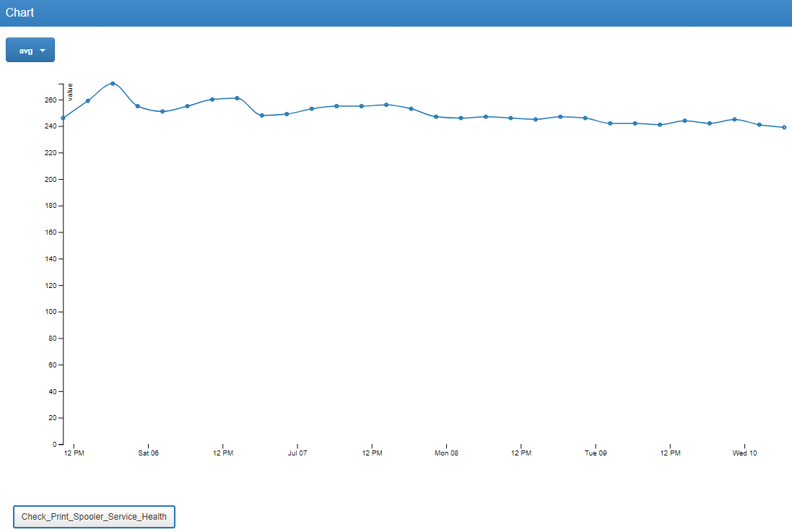Open the avg aggregation dropdown
792x532 pixels.
(x=30, y=50)
